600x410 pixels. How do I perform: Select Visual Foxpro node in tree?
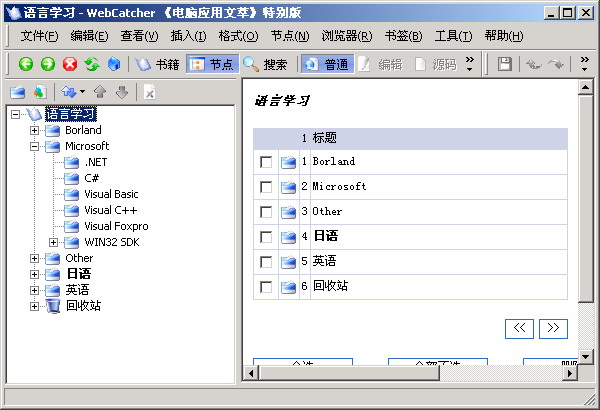pos(116,226)
